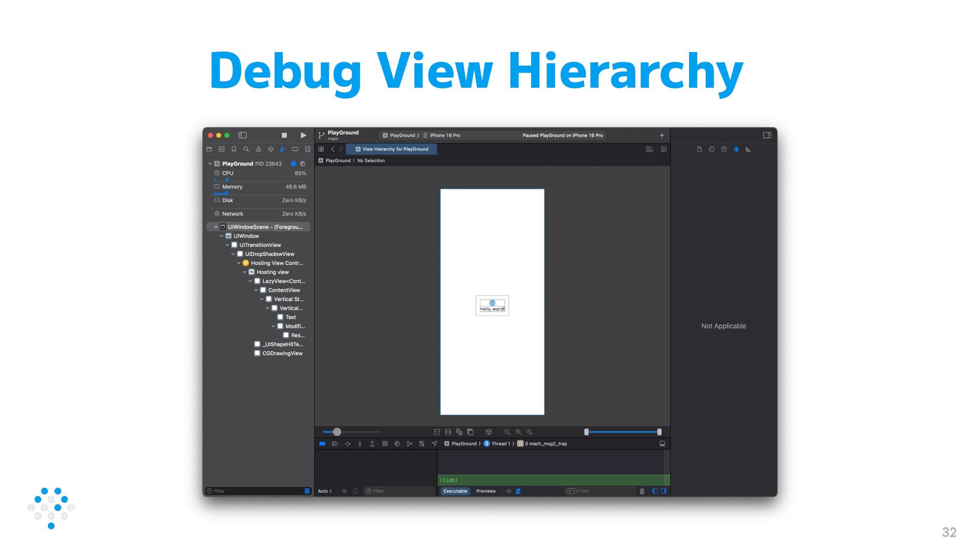Screen dimensions: 980x551
Task: Click the Orient to 3D cube icon
Action: 488,432
